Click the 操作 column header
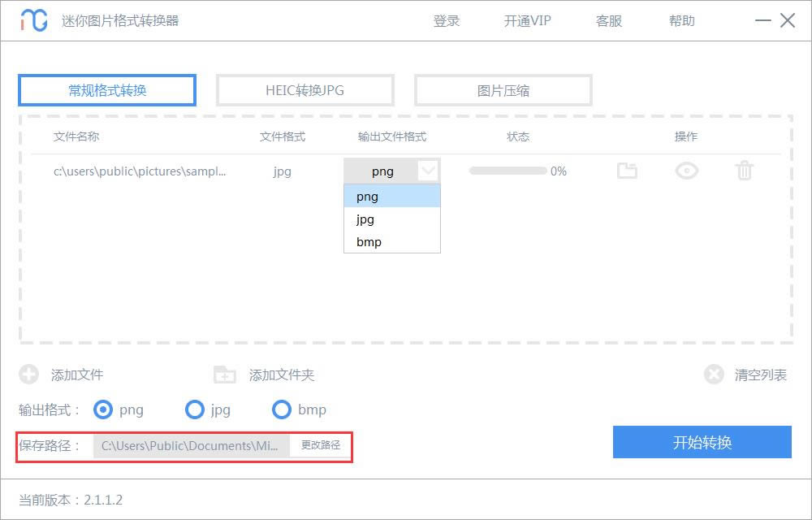 685,136
